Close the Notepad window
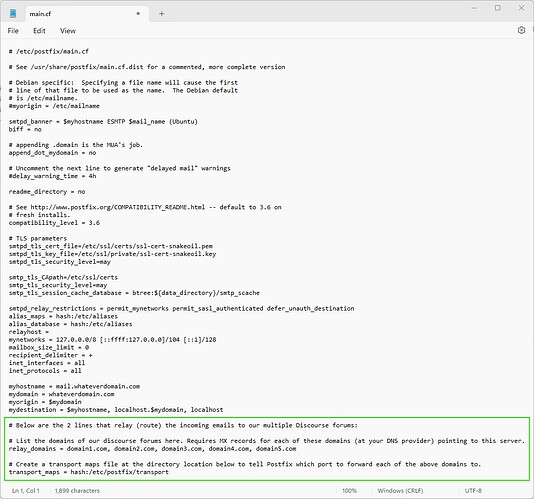Viewport: 534px width, 499px height. [x=521, y=8]
